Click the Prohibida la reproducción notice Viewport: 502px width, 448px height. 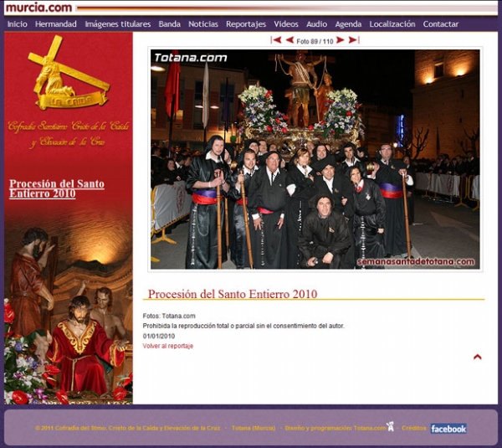[243, 326]
